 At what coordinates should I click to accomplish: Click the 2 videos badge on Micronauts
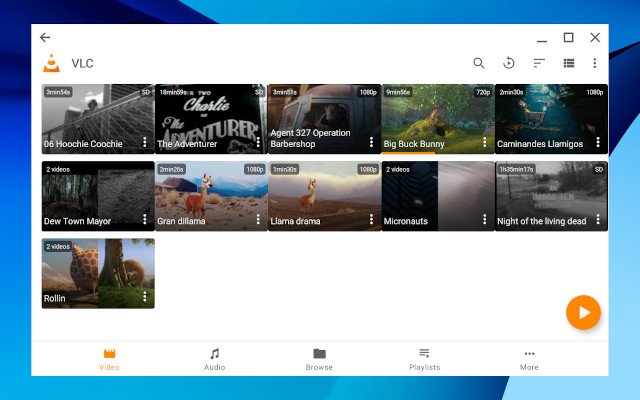click(x=398, y=169)
